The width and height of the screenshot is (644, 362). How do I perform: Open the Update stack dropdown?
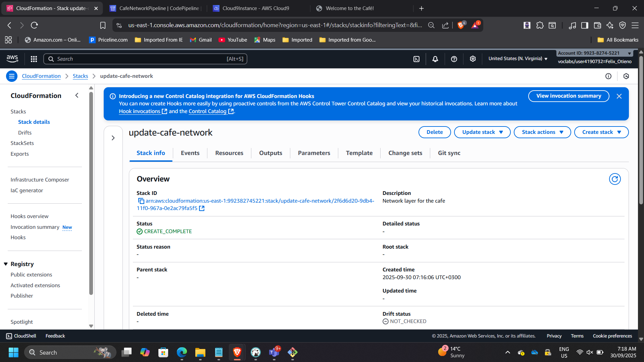point(482,132)
